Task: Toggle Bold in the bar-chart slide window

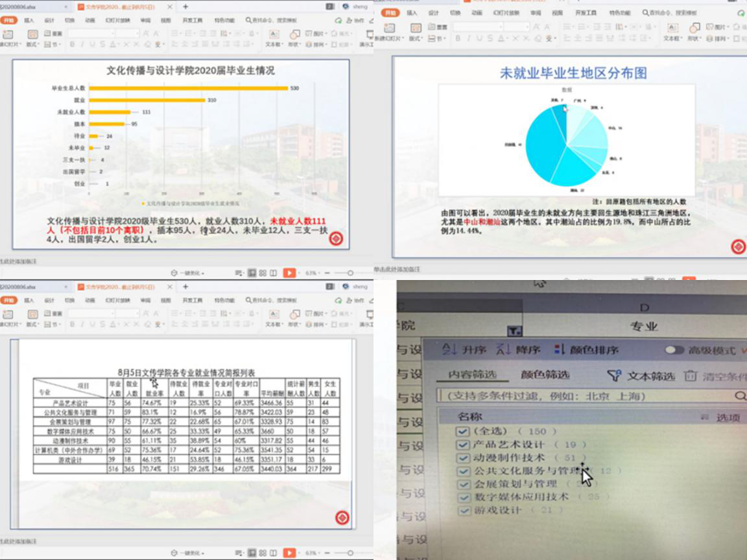Action: coord(73,44)
